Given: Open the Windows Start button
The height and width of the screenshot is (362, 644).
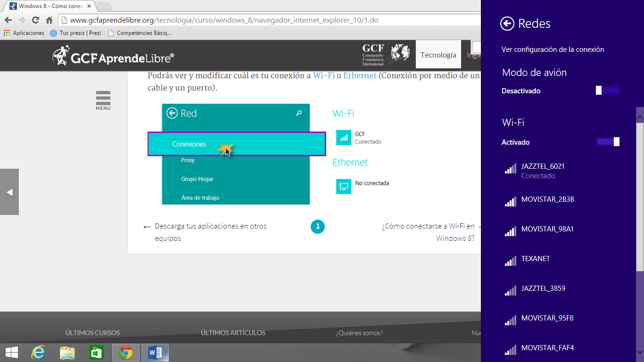Looking at the screenshot, I should [11, 353].
